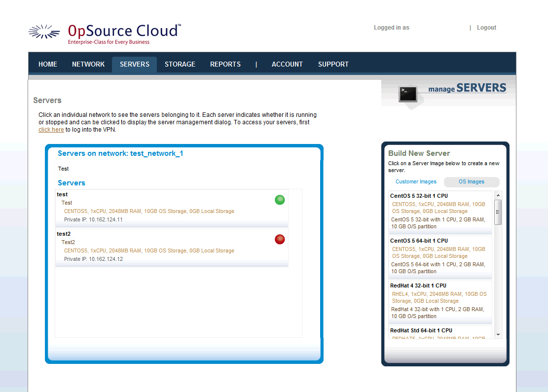Select the CentOS 5 32-bit 1 CPU image
Image resolution: width=548 pixels, height=392 pixels.
440,212
